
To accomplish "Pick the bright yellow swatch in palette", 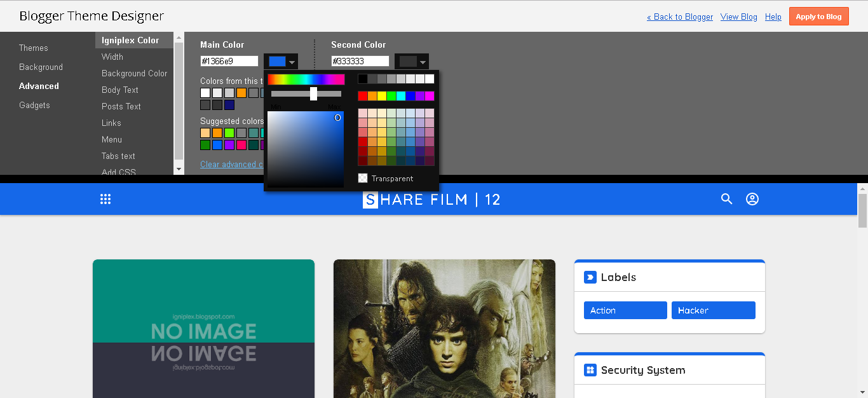I will (382, 96).
